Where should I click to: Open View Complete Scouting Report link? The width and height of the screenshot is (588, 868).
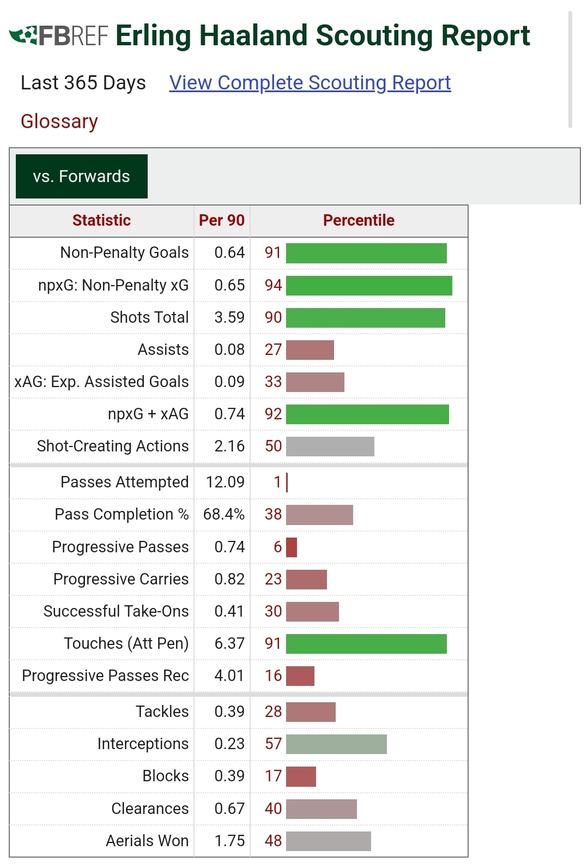click(310, 83)
